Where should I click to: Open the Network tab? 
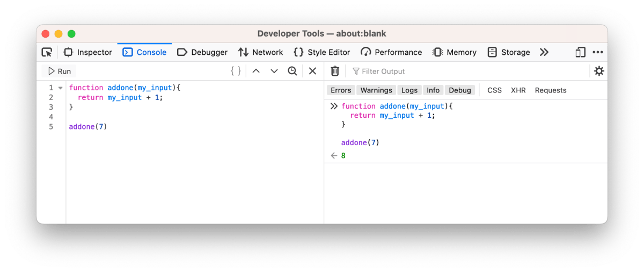tap(260, 52)
